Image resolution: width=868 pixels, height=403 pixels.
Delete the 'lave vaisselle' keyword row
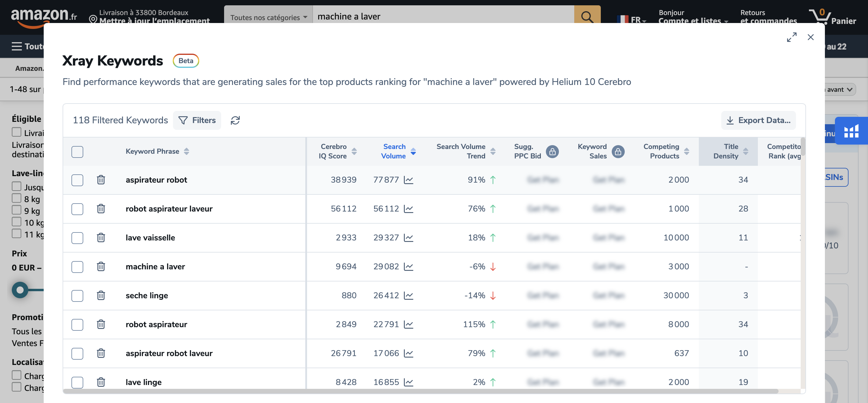tap(101, 238)
